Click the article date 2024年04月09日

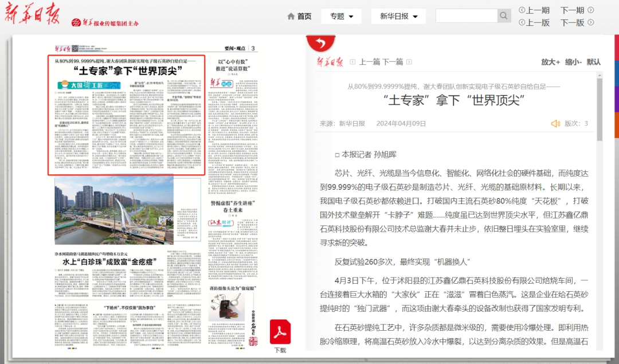point(401,124)
